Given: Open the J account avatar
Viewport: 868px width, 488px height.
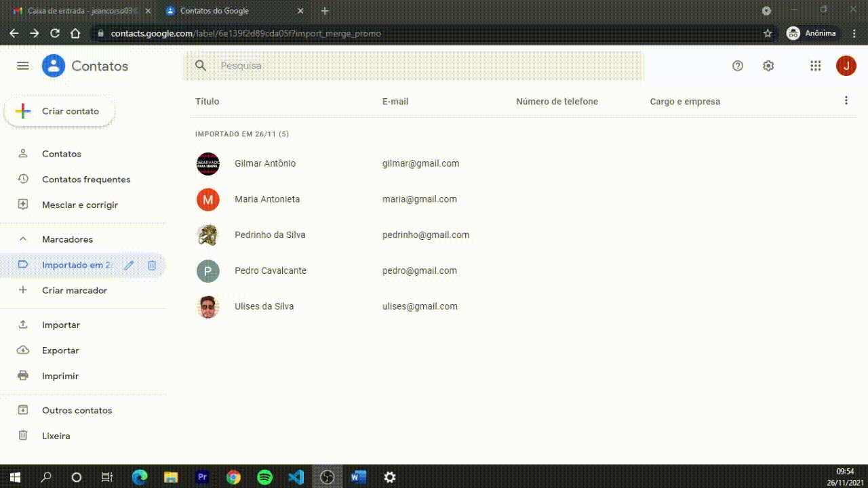Looking at the screenshot, I should (846, 66).
